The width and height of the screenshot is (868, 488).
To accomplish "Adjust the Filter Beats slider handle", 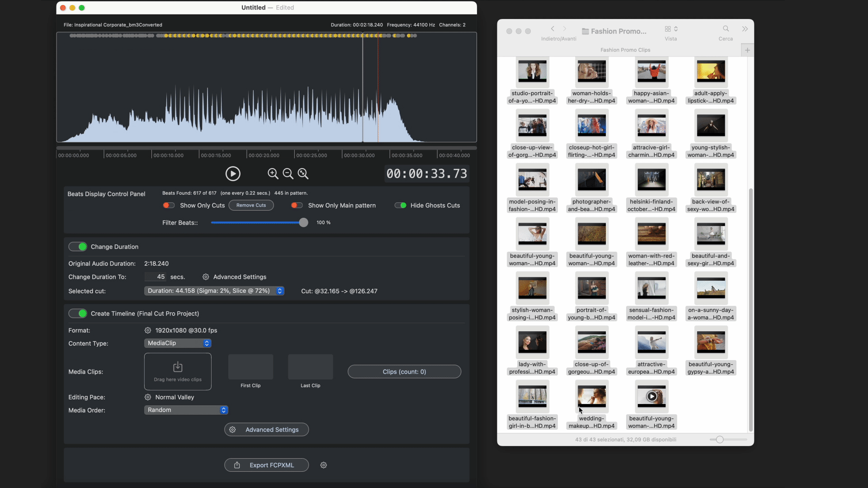I will point(303,222).
